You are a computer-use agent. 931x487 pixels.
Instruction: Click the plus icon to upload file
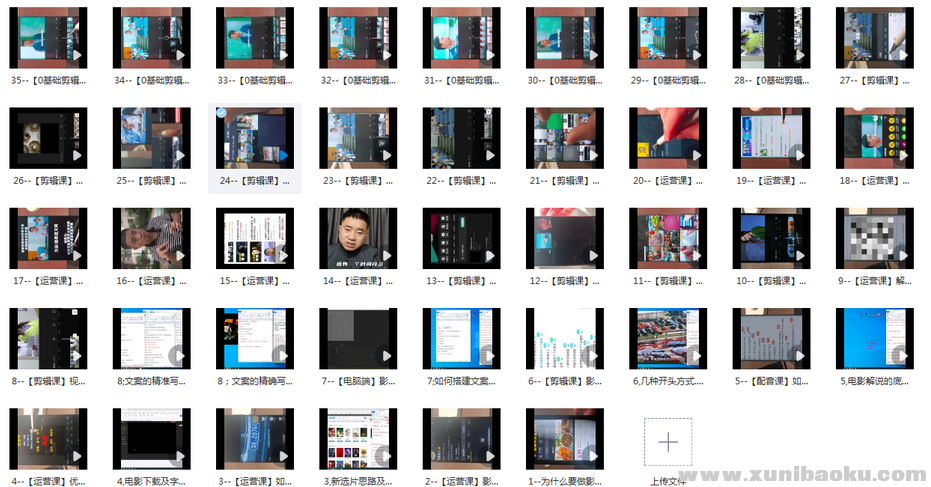pos(667,441)
